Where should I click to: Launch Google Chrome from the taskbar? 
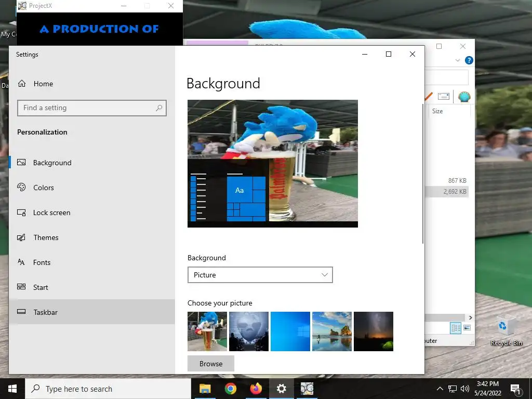230,389
